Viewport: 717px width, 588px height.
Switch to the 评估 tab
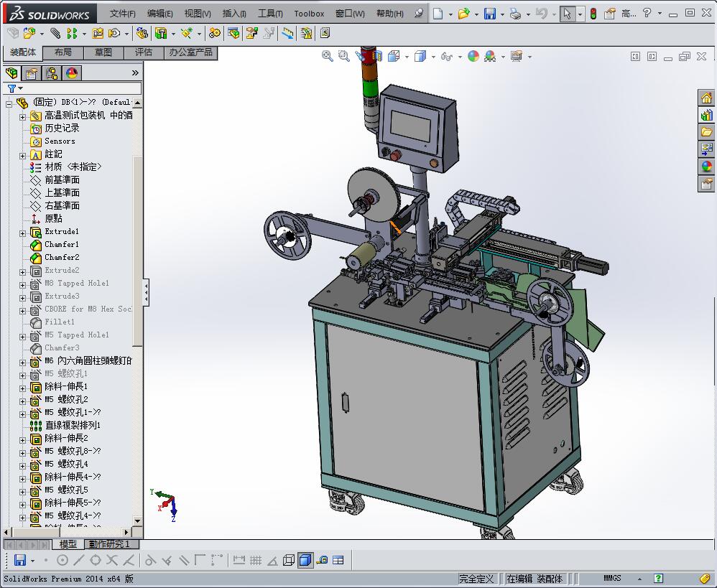pos(144,52)
